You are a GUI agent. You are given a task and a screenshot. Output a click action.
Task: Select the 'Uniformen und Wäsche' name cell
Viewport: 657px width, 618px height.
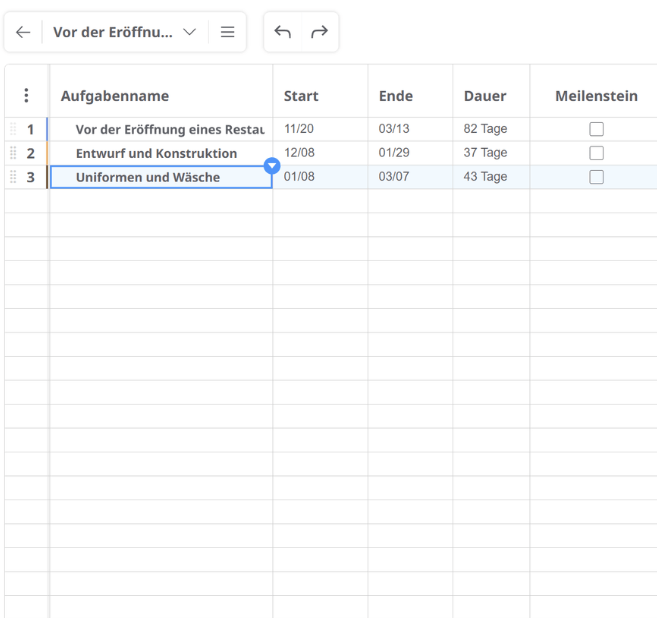click(x=161, y=177)
